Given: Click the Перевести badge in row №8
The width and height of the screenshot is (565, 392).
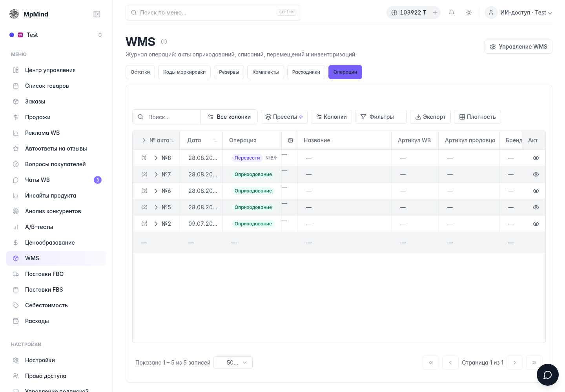Looking at the screenshot, I should (x=247, y=158).
